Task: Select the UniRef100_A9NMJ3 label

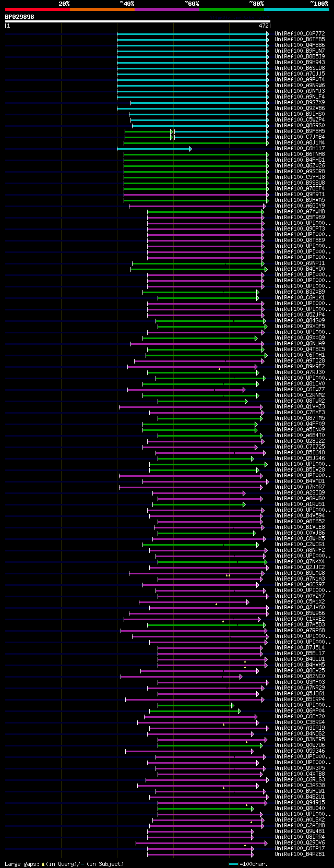Action: (x=300, y=91)
